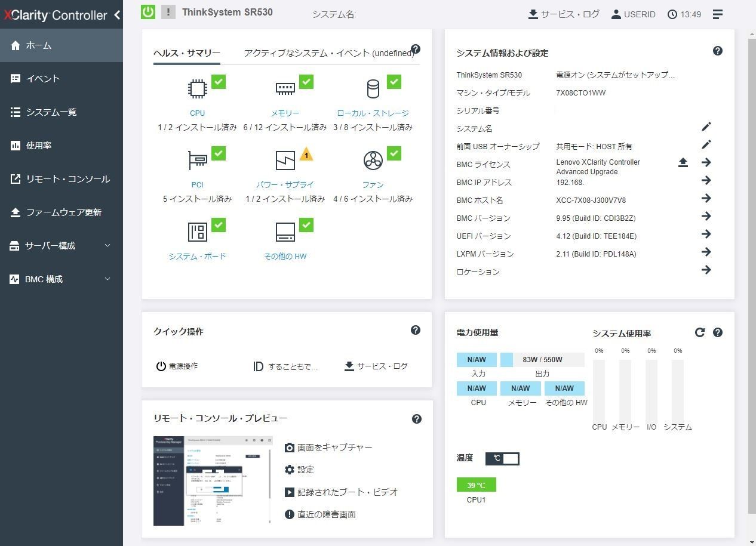The height and width of the screenshot is (546, 756).
Task: Click the 13:49 clock display
Action: [684, 14]
